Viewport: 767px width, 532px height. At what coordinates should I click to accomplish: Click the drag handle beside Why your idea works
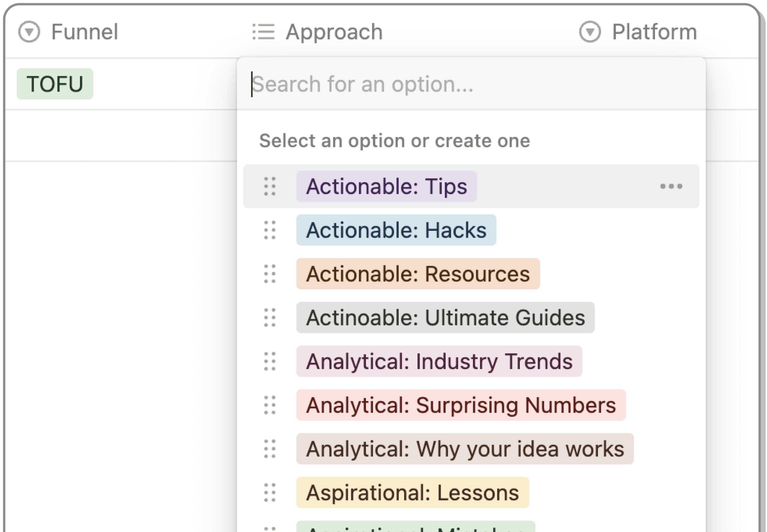pyautogui.click(x=270, y=449)
